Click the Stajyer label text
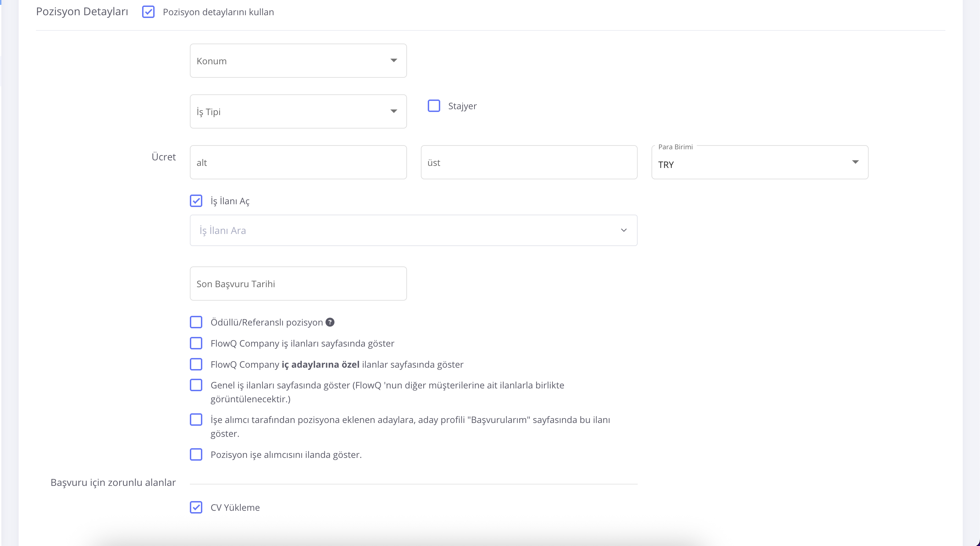This screenshot has height=546, width=980. coord(462,106)
